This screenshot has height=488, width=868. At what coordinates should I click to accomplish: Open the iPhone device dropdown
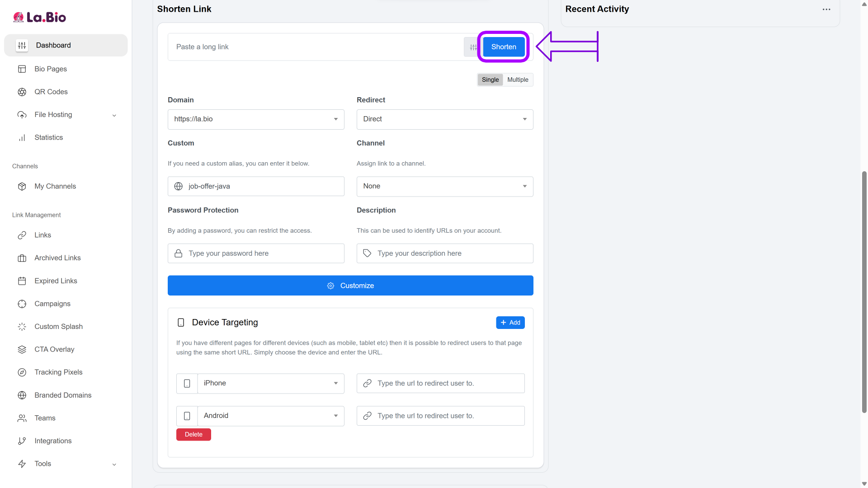(270, 384)
